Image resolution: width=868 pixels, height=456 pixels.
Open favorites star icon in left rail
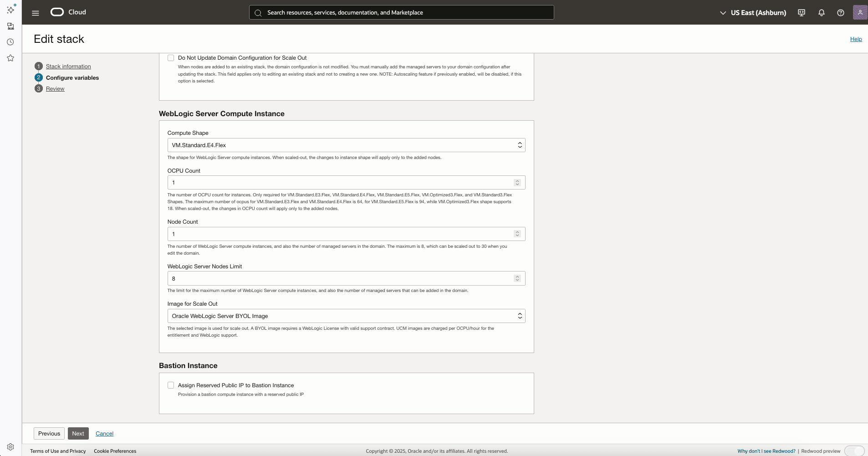point(10,58)
